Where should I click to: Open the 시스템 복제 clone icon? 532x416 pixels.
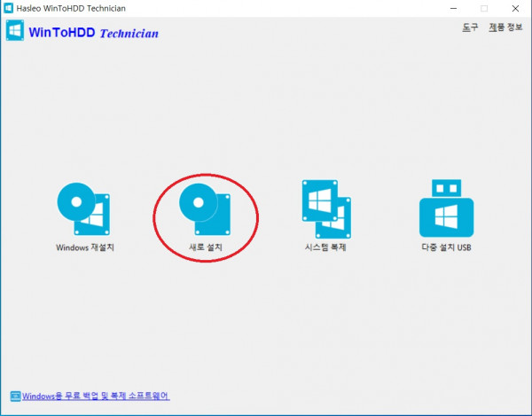(326, 209)
